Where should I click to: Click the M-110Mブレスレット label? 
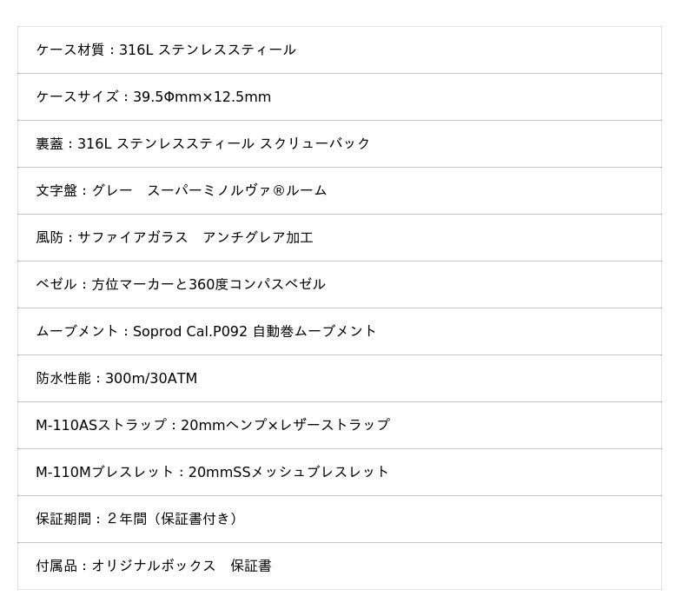pos(104,473)
